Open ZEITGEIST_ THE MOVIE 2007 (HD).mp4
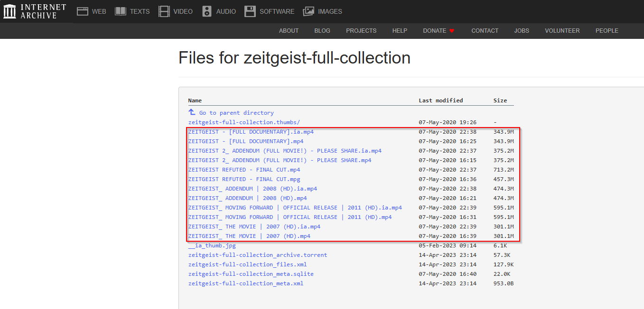 249,236
